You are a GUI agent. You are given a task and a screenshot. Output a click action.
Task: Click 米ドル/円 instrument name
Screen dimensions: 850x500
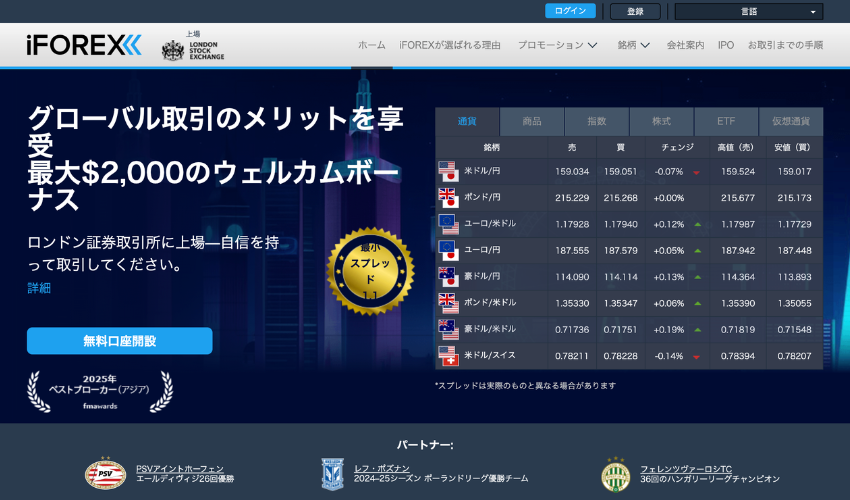[482, 171]
